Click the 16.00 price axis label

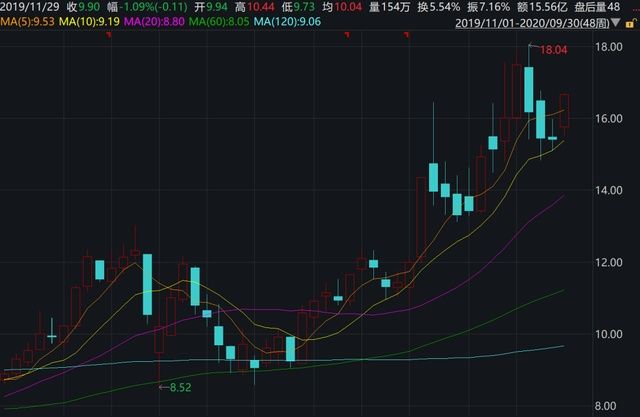609,119
